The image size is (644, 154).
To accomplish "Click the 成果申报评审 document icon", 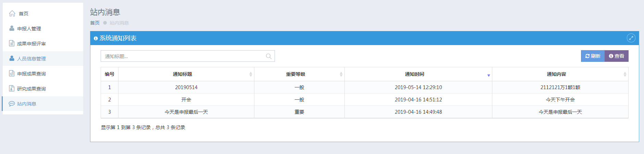I will 12,43.
